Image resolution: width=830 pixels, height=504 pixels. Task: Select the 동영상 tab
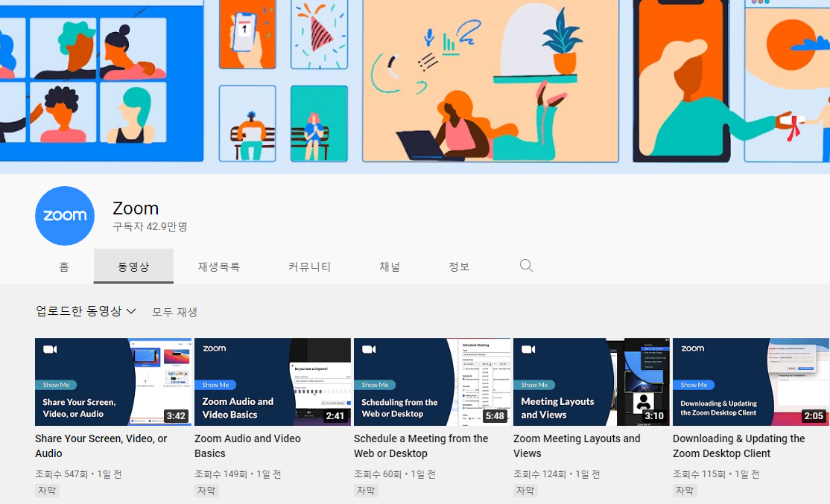pyautogui.click(x=133, y=267)
